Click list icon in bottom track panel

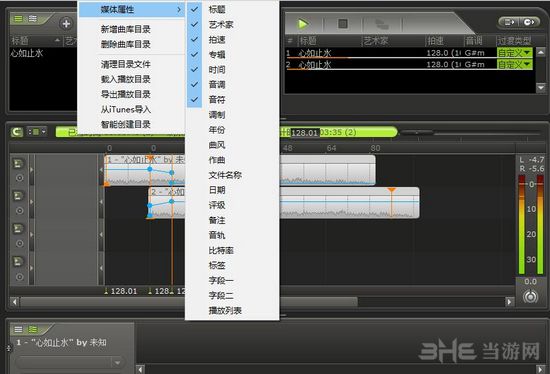[18, 329]
